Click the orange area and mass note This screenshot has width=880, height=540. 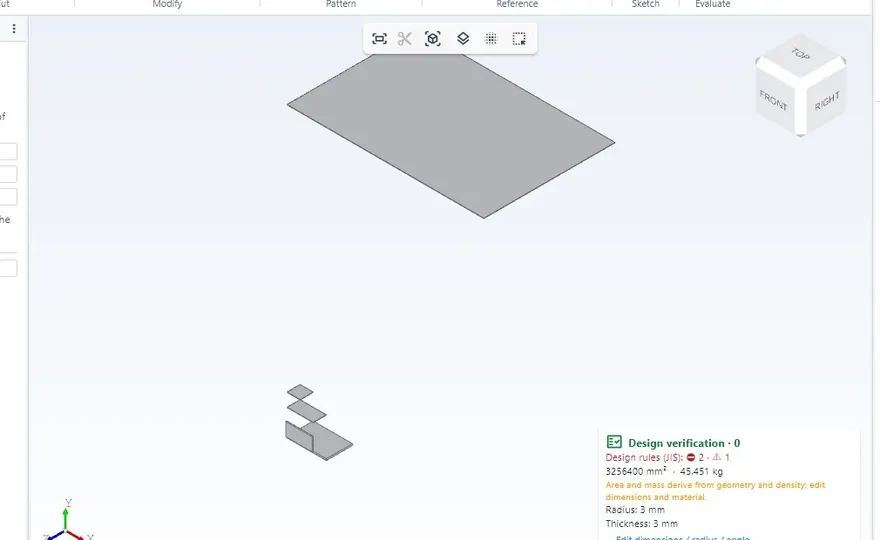coord(715,491)
